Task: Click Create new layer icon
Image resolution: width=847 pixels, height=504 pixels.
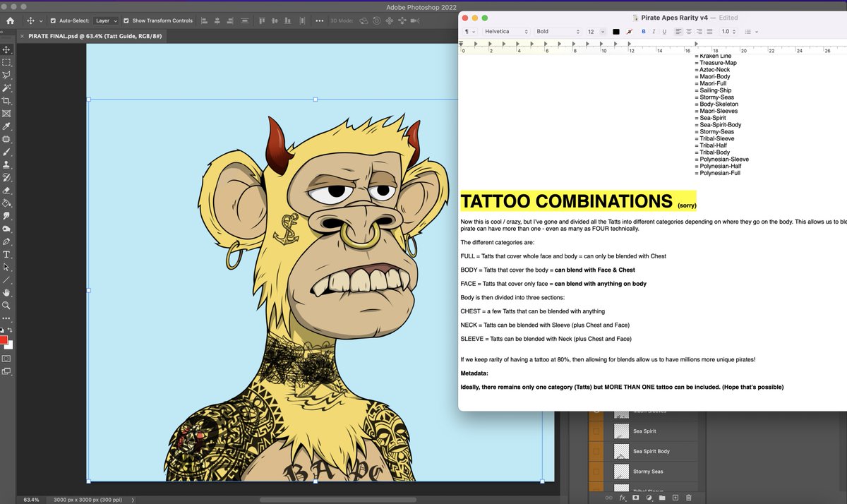Action: tap(674, 497)
